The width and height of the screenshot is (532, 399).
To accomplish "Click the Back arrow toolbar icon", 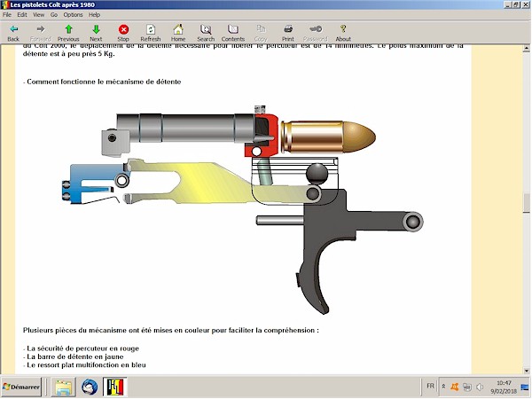I will (x=12, y=33).
